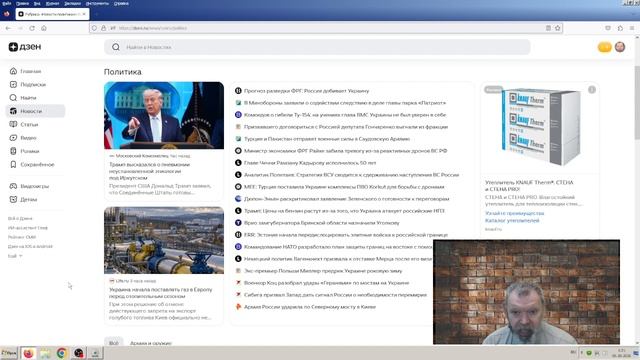Screen dimensions: 640x360
Task: Click the browser forward arrow
Action: click(20, 28)
